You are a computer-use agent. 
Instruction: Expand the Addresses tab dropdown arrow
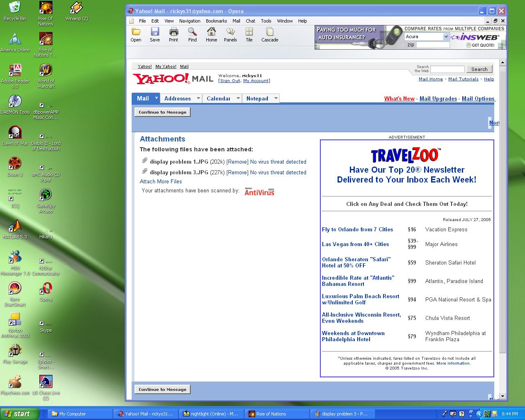click(x=198, y=98)
